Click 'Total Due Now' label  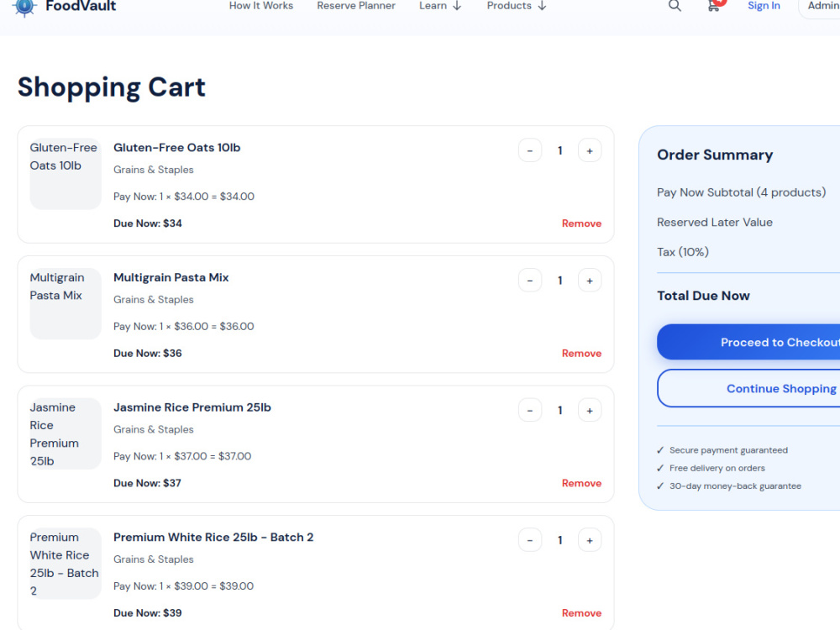coord(703,296)
